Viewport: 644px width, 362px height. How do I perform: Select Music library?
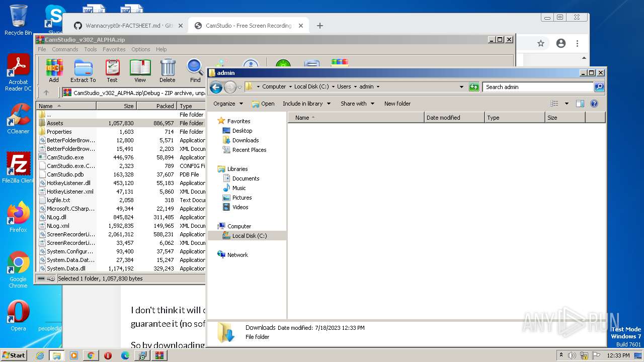coord(239,188)
